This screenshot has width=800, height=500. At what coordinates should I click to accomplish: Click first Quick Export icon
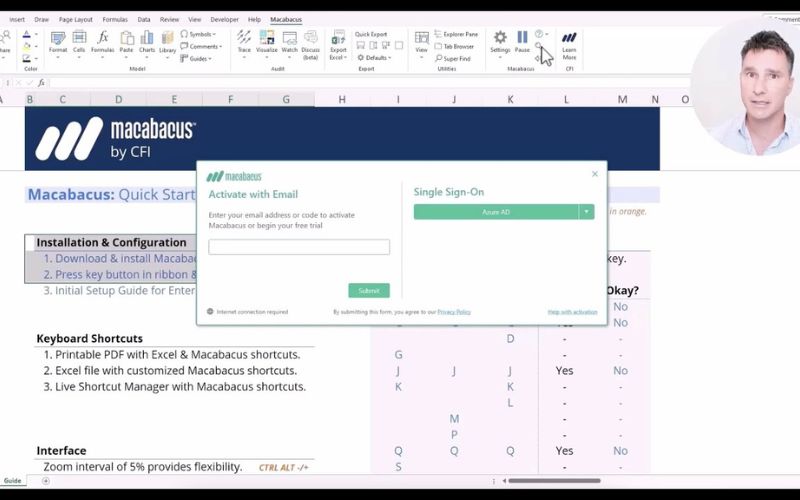(361, 45)
